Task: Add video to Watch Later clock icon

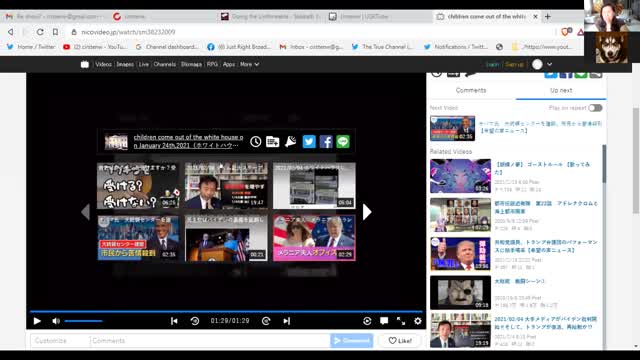Action: (x=256, y=141)
